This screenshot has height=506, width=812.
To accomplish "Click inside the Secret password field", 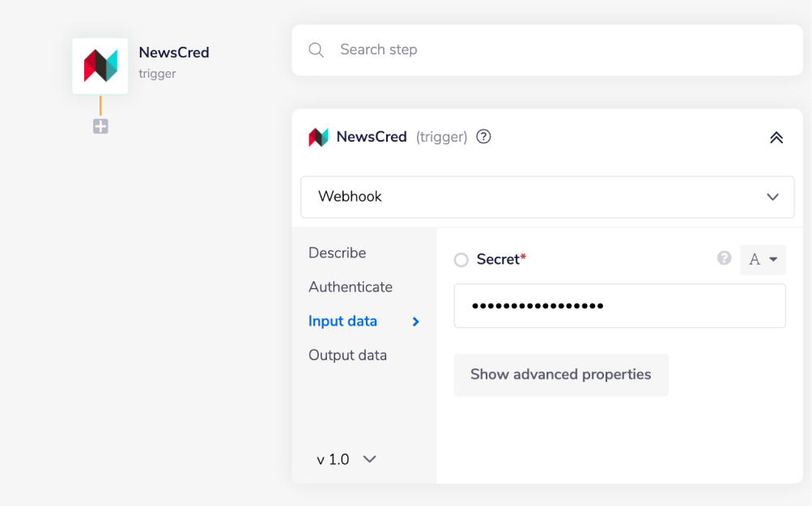I will [619, 306].
